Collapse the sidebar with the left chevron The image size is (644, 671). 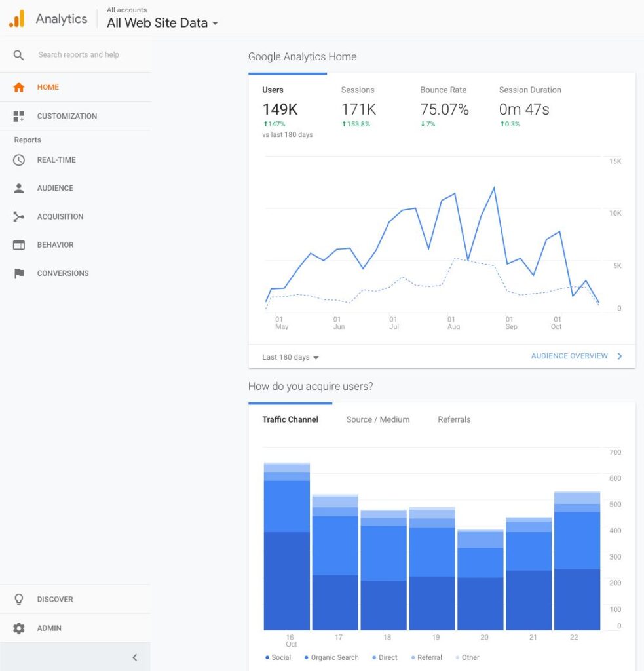tap(135, 657)
